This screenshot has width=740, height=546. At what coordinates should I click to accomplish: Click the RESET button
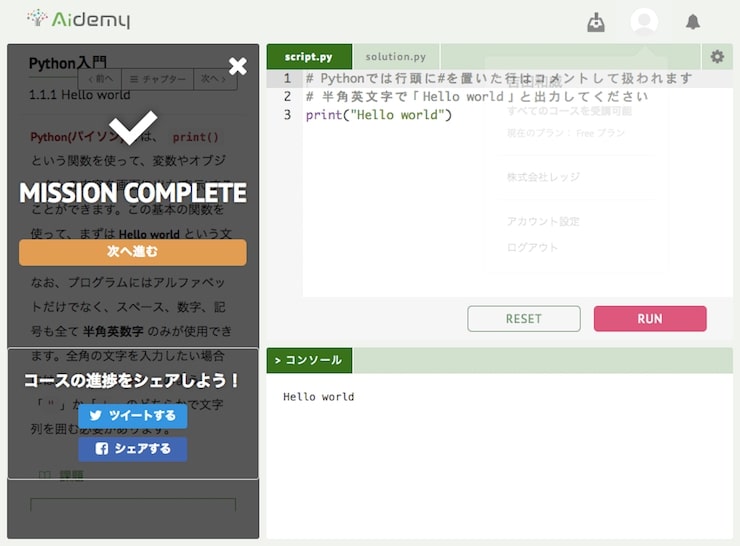pos(524,319)
